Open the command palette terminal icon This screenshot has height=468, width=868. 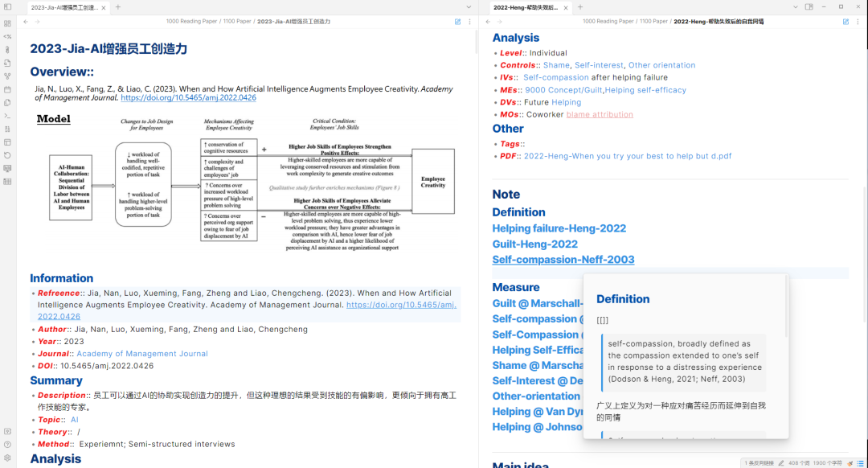(x=7, y=116)
